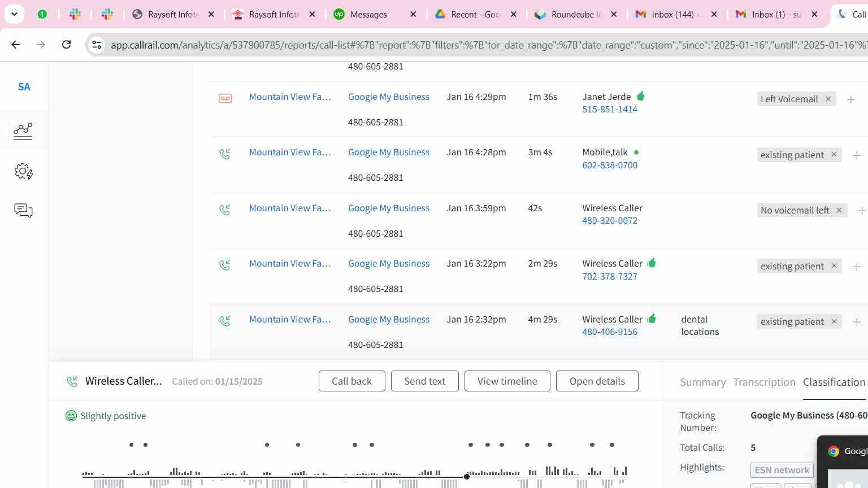The image size is (868, 488).
Task: Click inbound call icon on 702-378-7327 row
Action: [x=225, y=265]
